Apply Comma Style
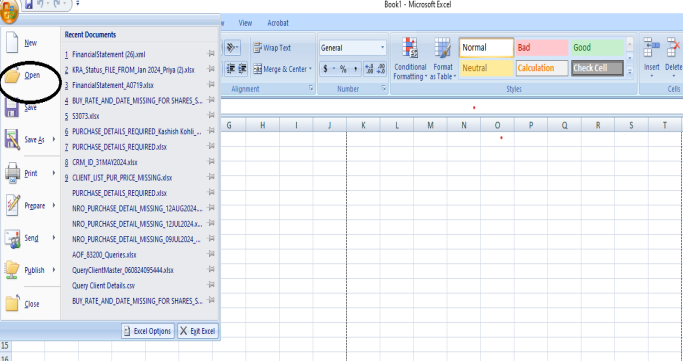Image resolution: width=683 pixels, height=361 pixels. [x=355, y=69]
